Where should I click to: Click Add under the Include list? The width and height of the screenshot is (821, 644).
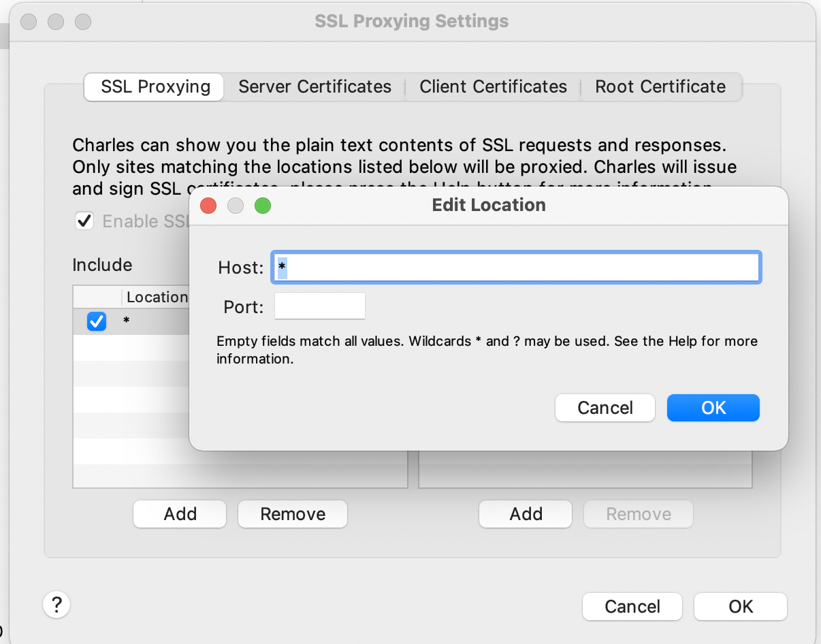180,514
